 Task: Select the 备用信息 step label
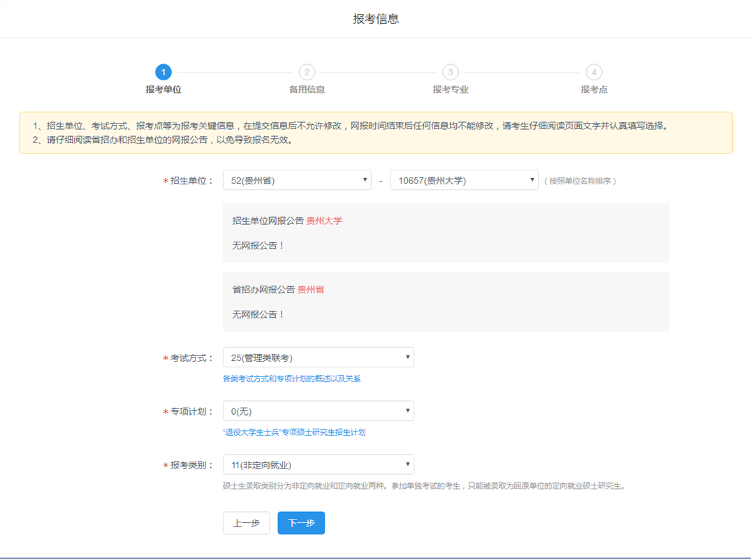click(307, 89)
